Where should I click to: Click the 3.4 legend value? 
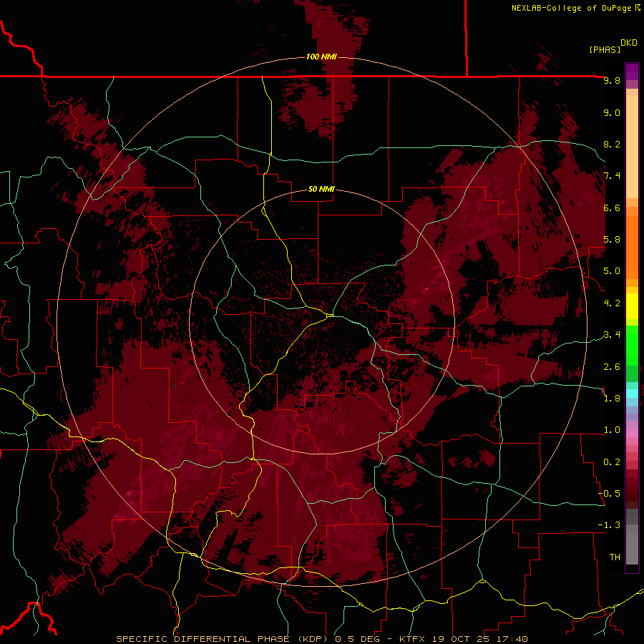[612, 335]
